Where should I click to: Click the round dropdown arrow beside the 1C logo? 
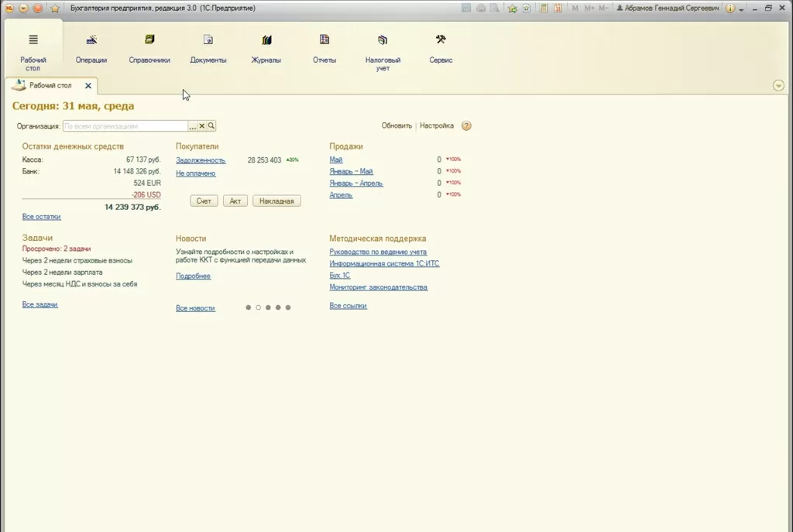tap(23, 8)
